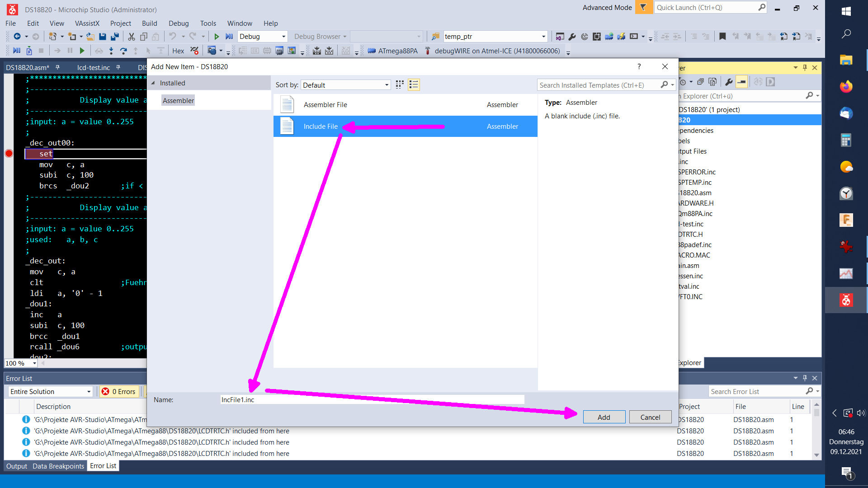This screenshot has height=488, width=868.
Task: Open the Debug Browser dropdown
Action: pos(320,37)
